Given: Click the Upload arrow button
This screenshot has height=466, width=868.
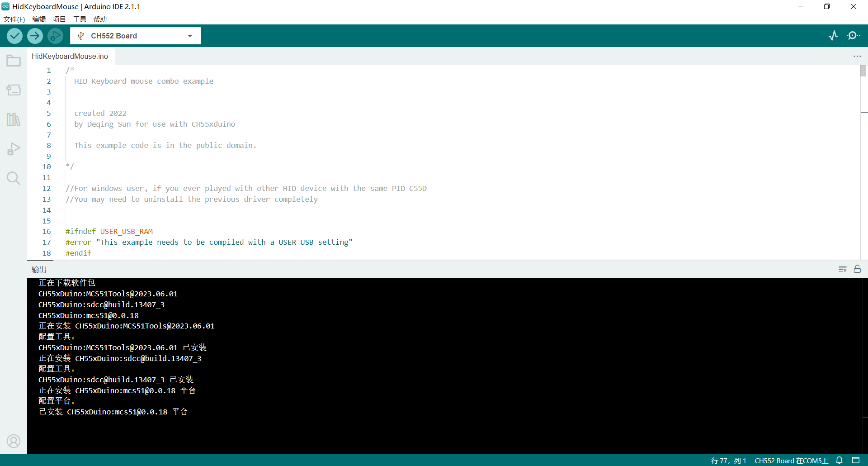Looking at the screenshot, I should pyautogui.click(x=35, y=36).
